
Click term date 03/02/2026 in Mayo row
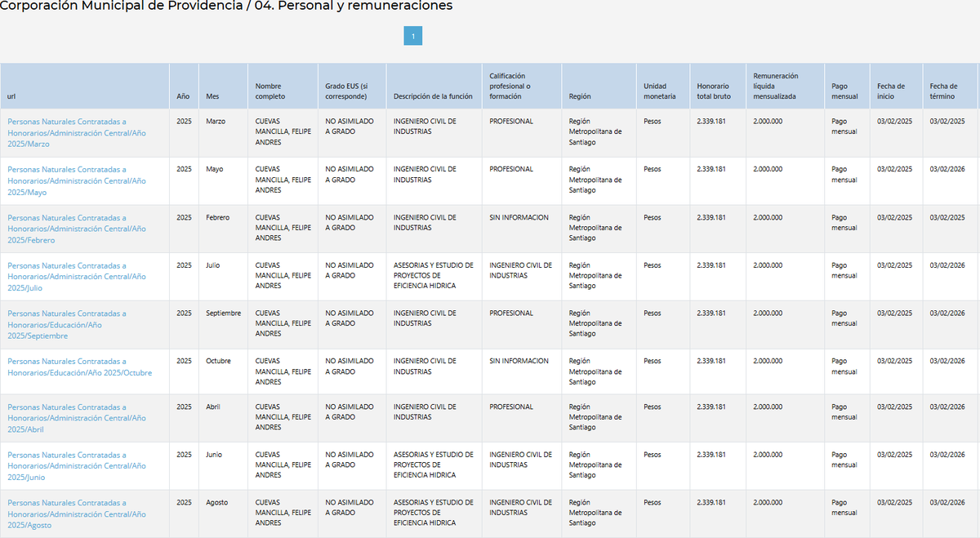point(947,169)
